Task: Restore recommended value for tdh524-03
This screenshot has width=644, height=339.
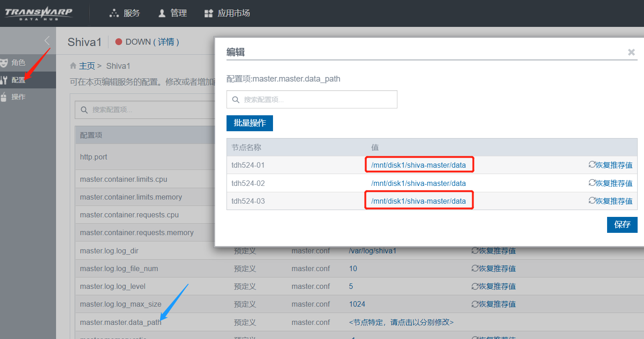Action: [610, 201]
